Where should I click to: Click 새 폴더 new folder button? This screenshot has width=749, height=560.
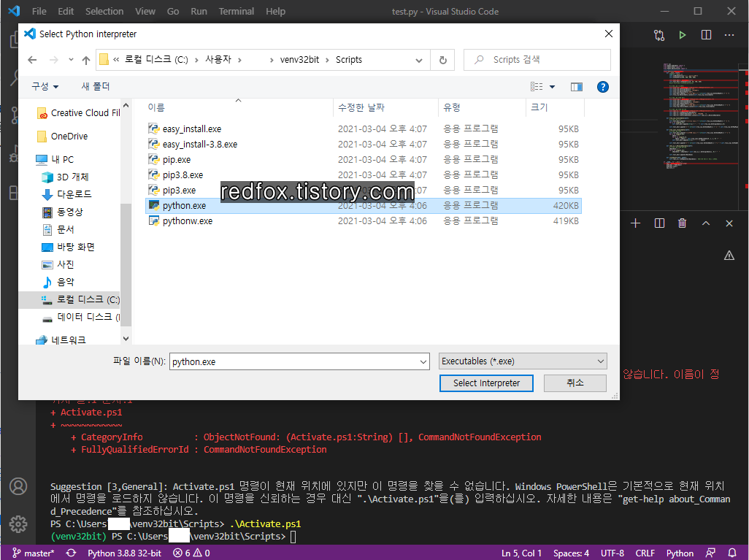(96, 86)
